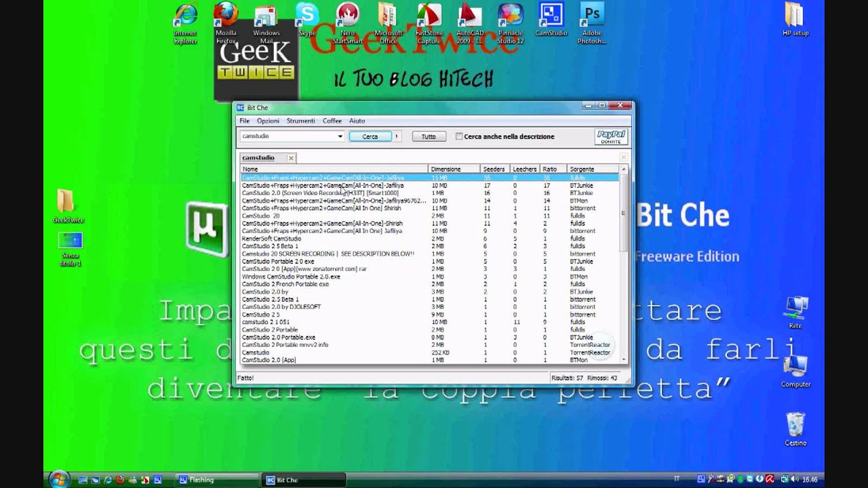Open the Coffee menu

[x=332, y=121]
